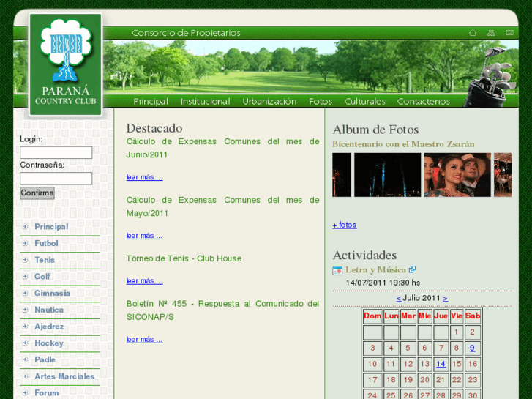Click the Consorcio de Propietarios header text

pos(186,33)
